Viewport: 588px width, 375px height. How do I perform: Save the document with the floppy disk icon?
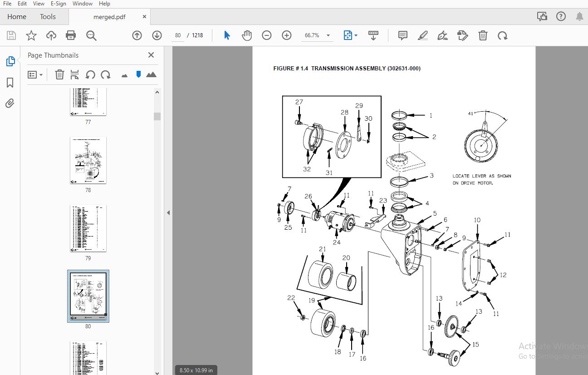(11, 35)
